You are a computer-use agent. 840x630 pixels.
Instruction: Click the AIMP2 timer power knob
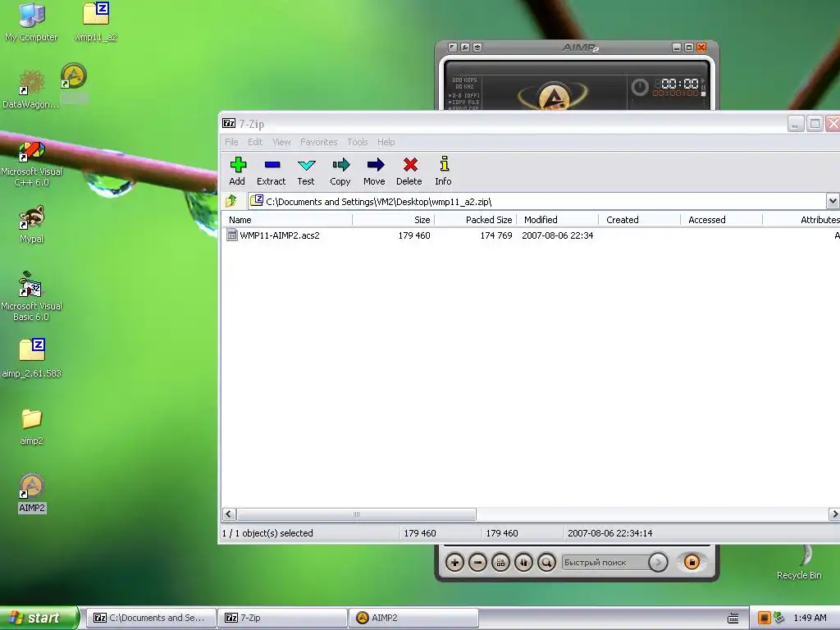[x=640, y=87]
